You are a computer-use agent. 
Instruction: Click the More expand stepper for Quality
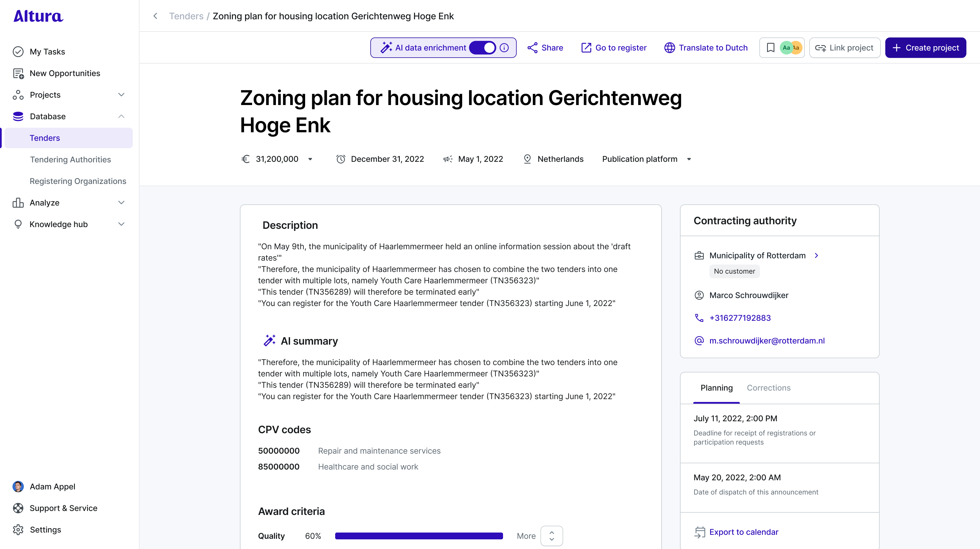pyautogui.click(x=552, y=536)
